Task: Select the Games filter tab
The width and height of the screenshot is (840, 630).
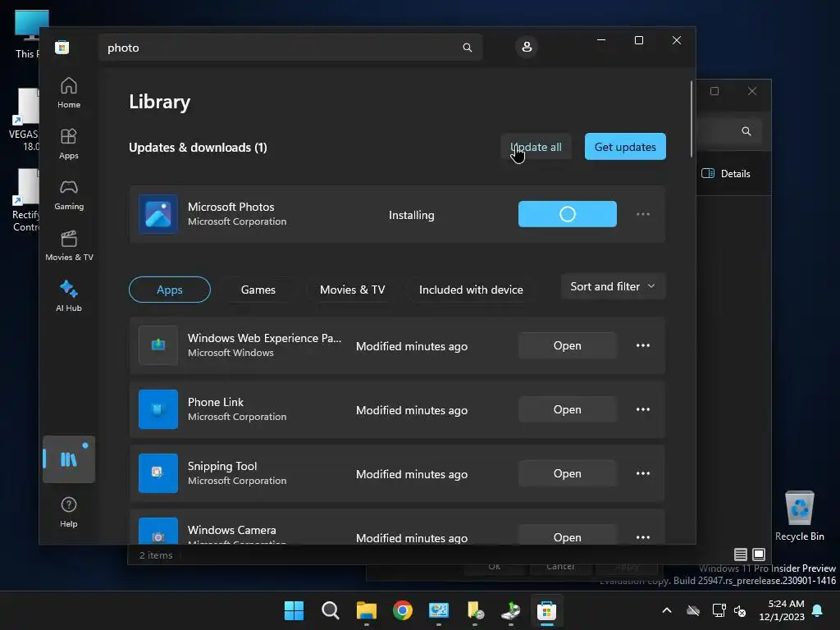Action: click(258, 290)
